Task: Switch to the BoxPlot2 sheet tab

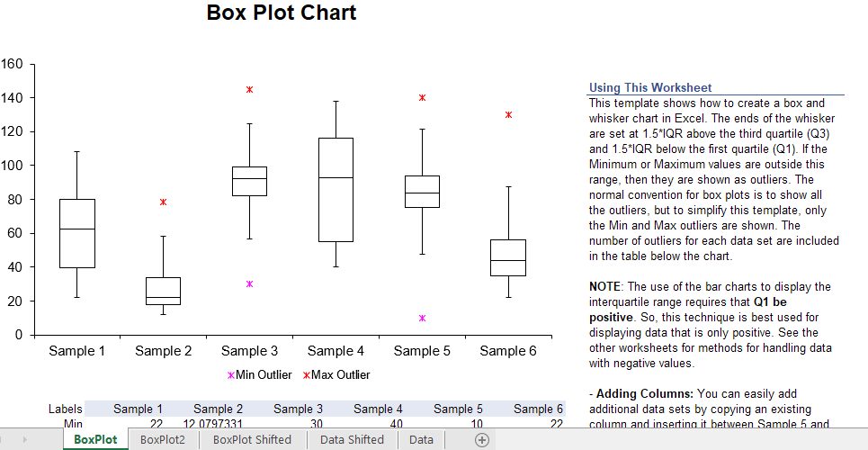Action: coord(163,440)
